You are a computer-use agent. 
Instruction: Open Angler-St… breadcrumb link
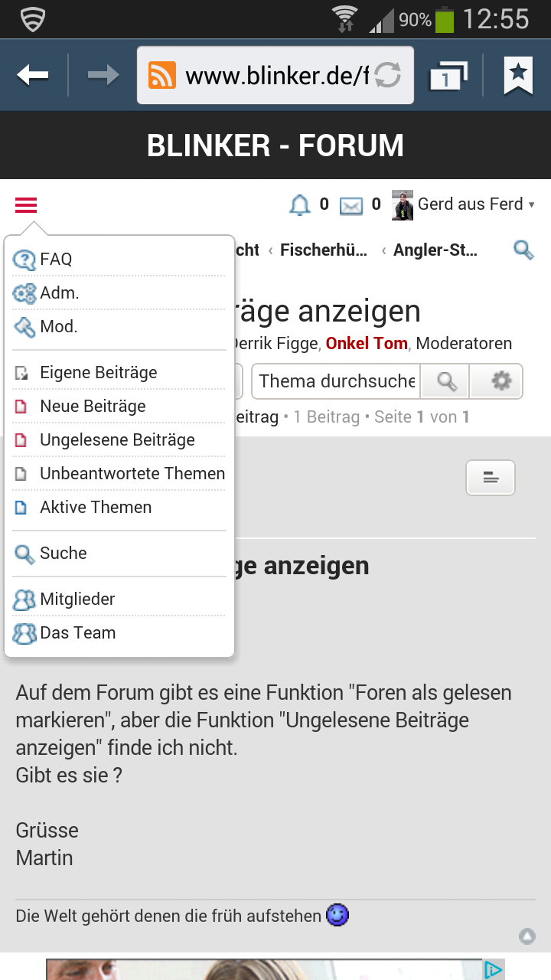click(x=435, y=250)
